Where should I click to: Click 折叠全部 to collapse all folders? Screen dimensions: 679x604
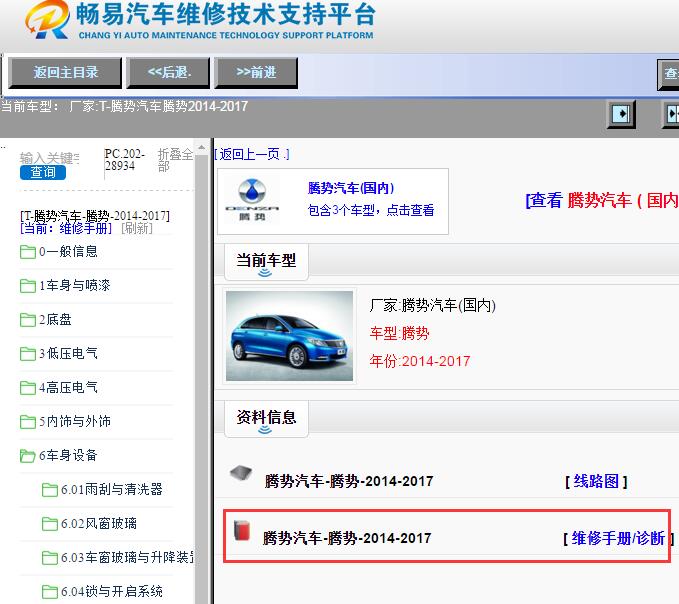(175, 160)
